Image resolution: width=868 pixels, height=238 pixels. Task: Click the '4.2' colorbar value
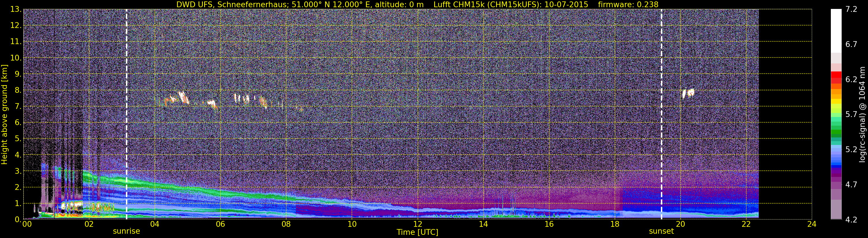pos(851,220)
